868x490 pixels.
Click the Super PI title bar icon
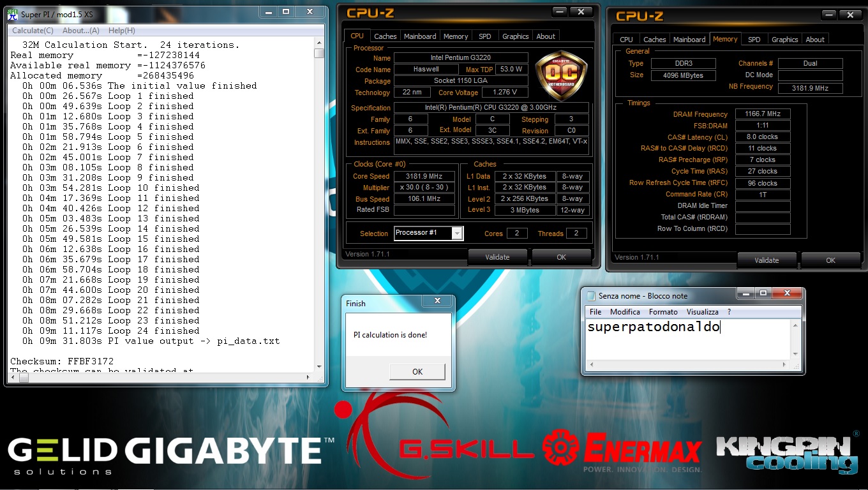(13, 13)
